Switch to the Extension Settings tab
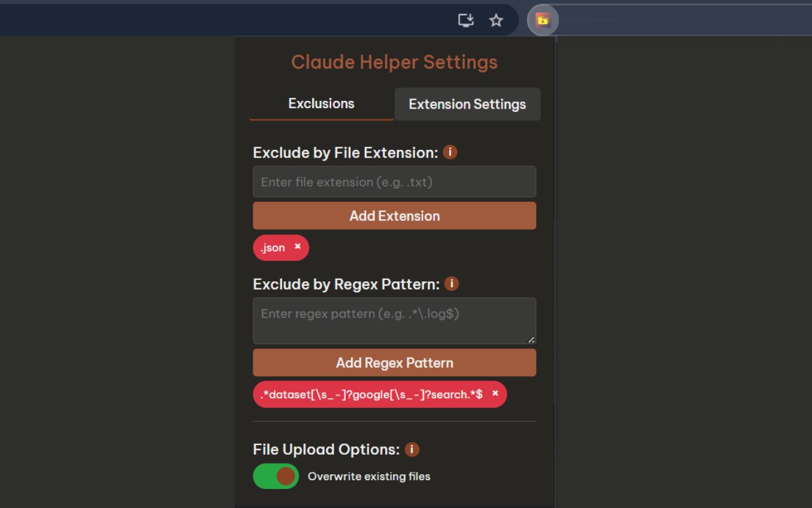Screen dimensions: 812x508 pos(468,104)
